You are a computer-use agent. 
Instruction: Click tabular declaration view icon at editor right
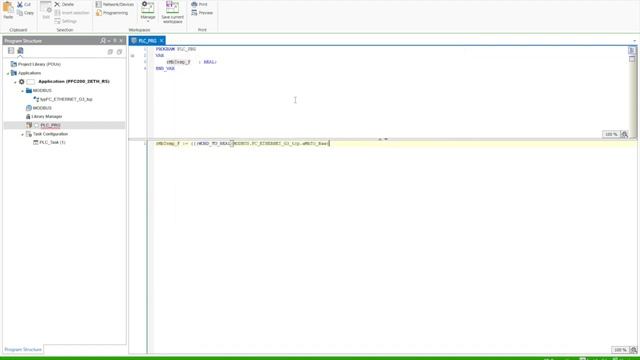point(632,59)
